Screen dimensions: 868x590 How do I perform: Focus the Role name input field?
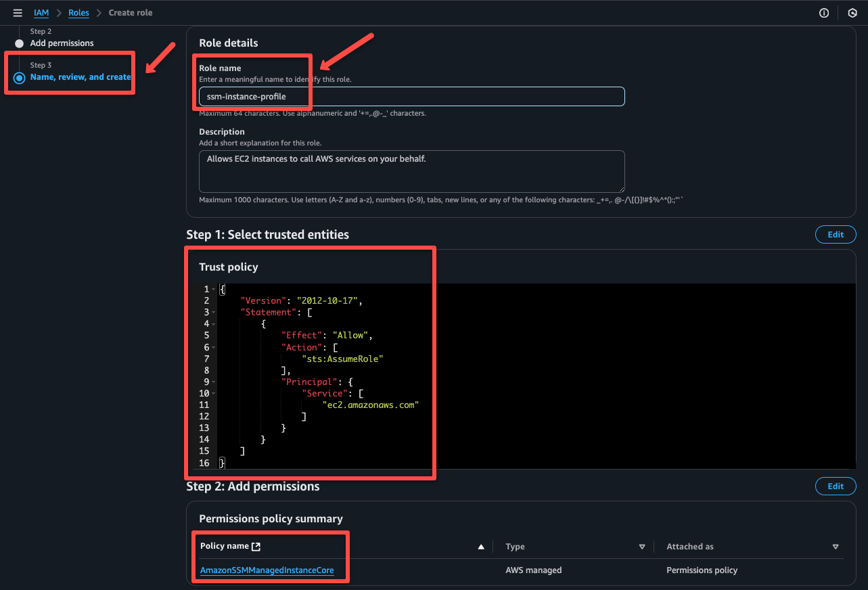411,96
